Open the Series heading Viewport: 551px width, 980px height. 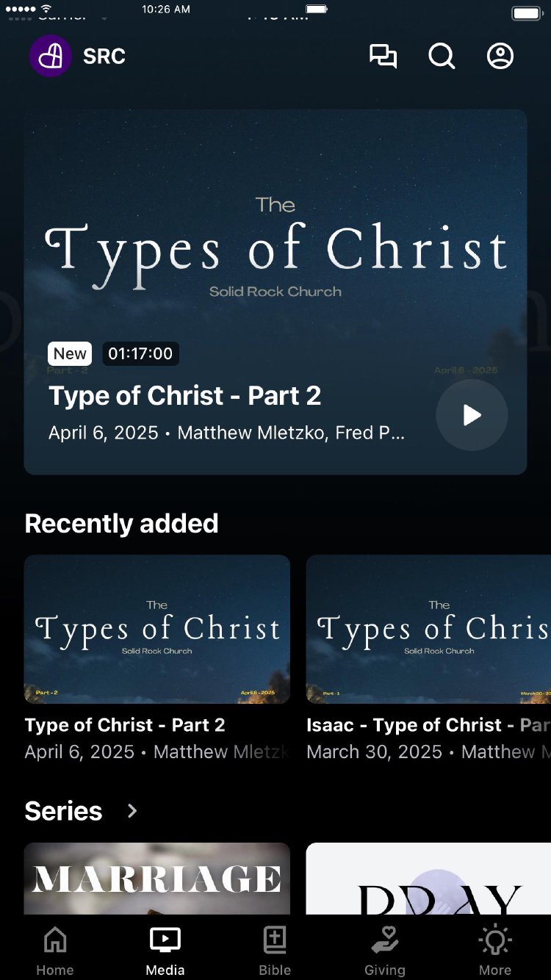64,811
